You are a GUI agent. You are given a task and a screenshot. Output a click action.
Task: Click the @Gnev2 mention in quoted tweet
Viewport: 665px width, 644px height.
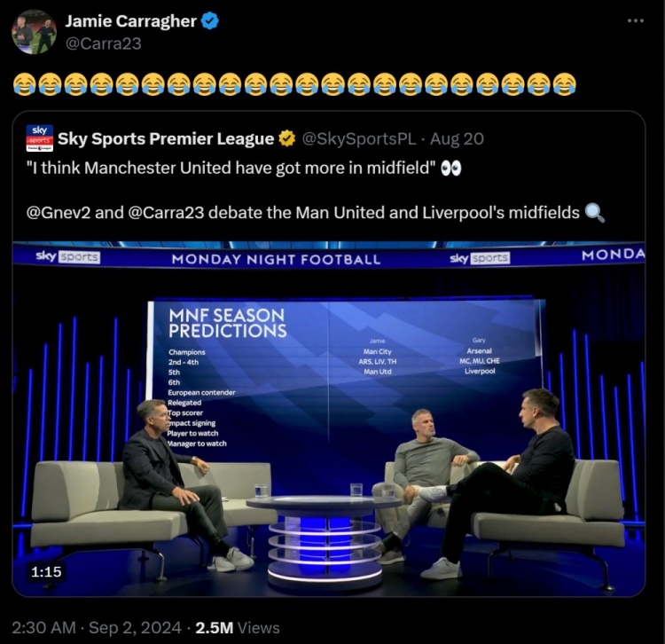[59, 213]
